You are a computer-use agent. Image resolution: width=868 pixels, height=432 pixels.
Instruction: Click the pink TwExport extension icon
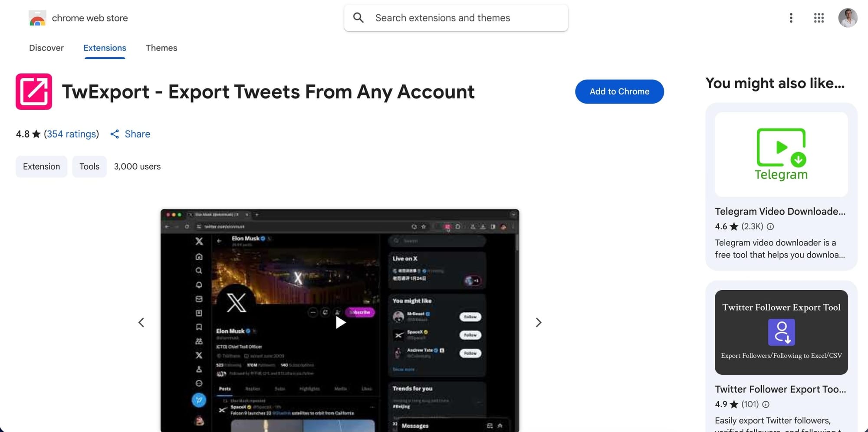(33, 92)
